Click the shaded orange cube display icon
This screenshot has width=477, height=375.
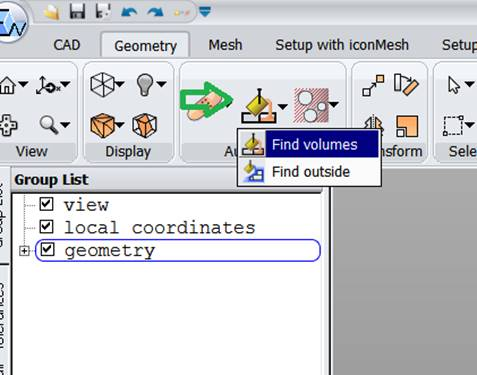(102, 125)
